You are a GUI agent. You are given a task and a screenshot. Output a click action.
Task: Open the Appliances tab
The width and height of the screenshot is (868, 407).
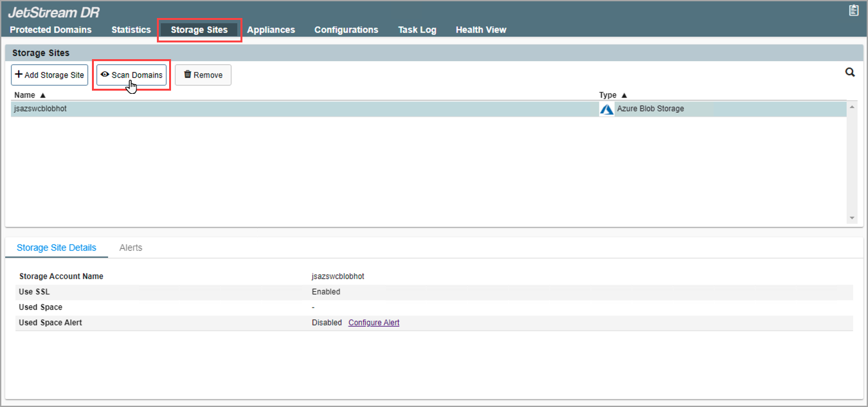(271, 30)
